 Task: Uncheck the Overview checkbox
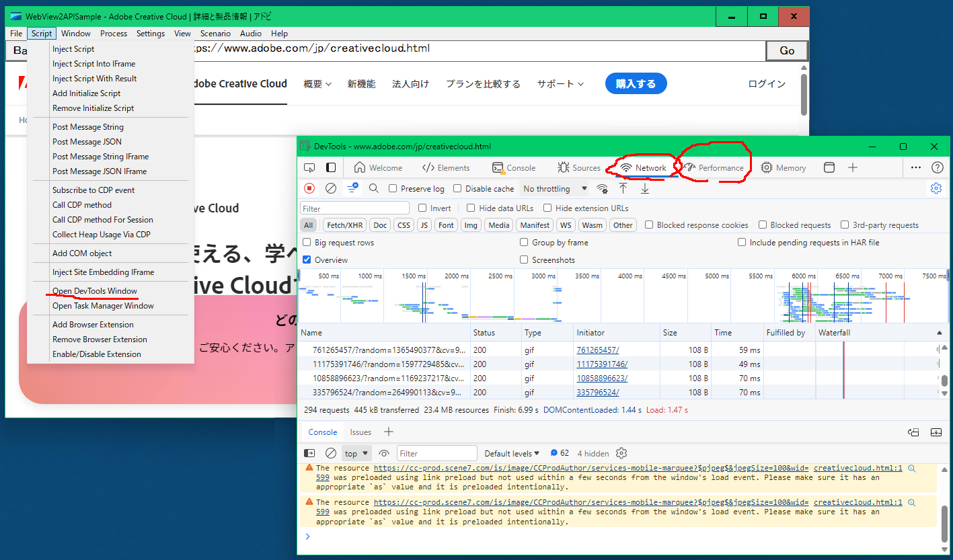point(307,259)
